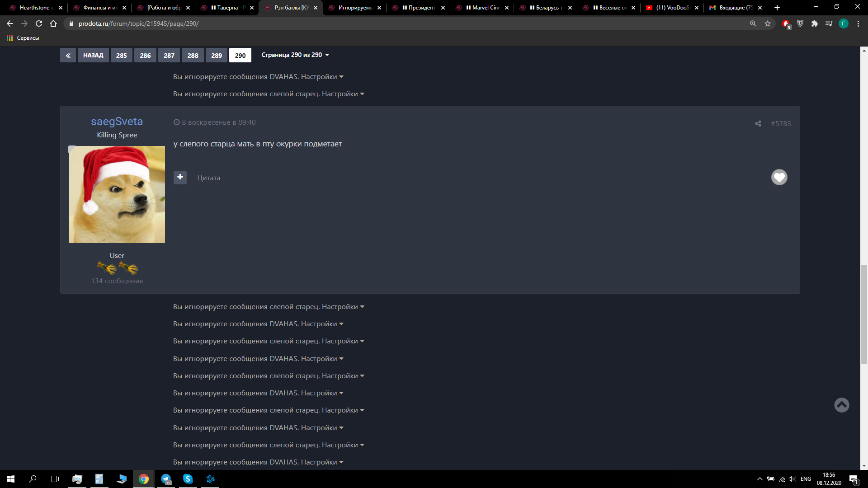Image resolution: width=868 pixels, height=488 pixels.
Task: Open the Chrome profile avatar icon
Action: [844, 23]
